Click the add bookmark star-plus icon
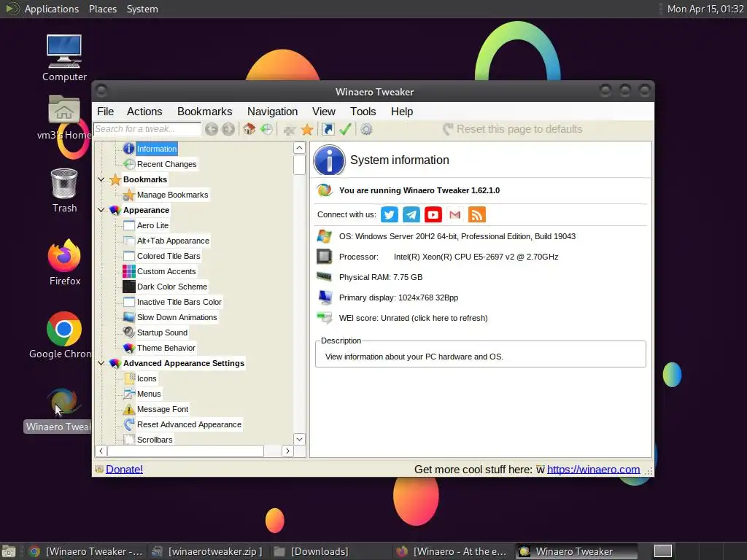Screen dimensions: 747x560 point(289,129)
